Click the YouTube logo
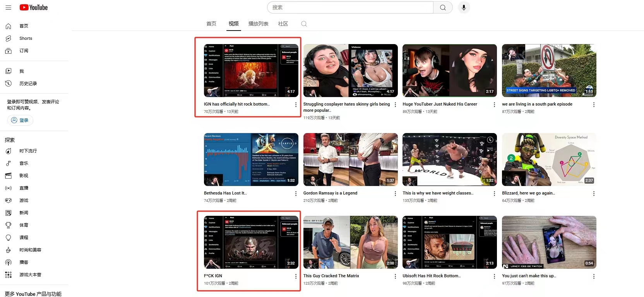 34,7
